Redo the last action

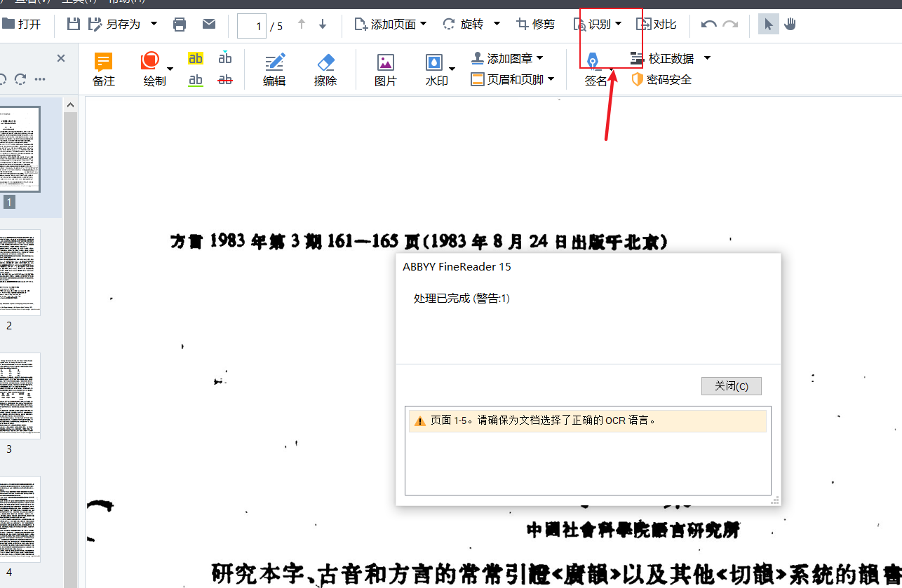[730, 25]
